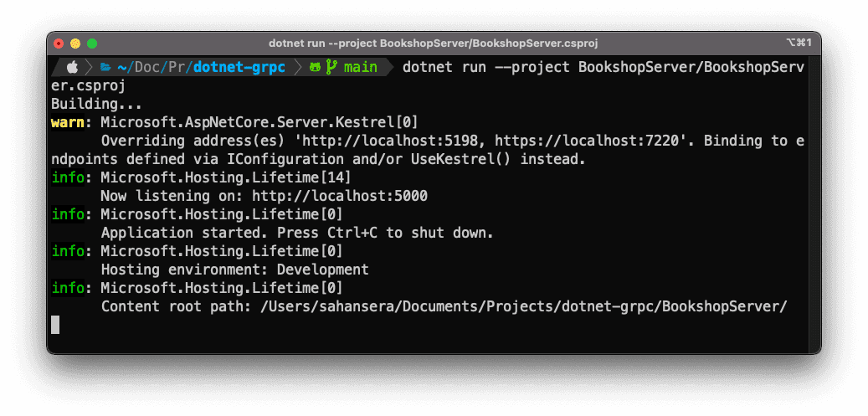Click the keyboard shortcut indicator in title bar

point(799,43)
